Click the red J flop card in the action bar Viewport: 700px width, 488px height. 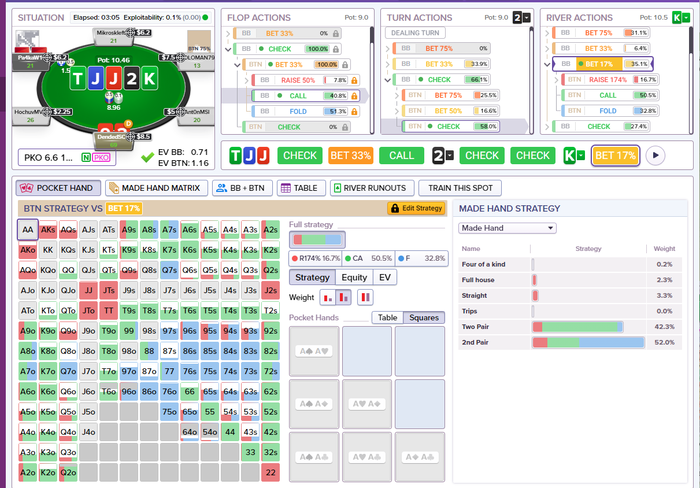click(263, 155)
